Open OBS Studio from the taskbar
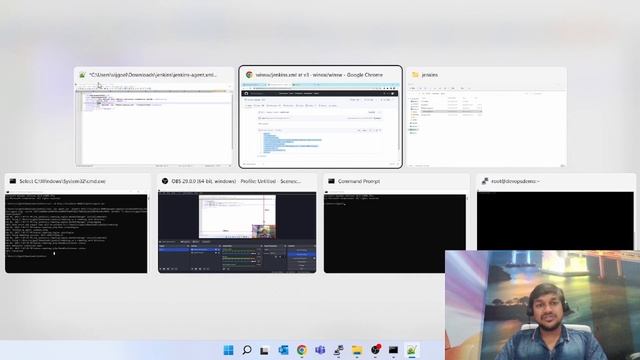 pyautogui.click(x=376, y=350)
